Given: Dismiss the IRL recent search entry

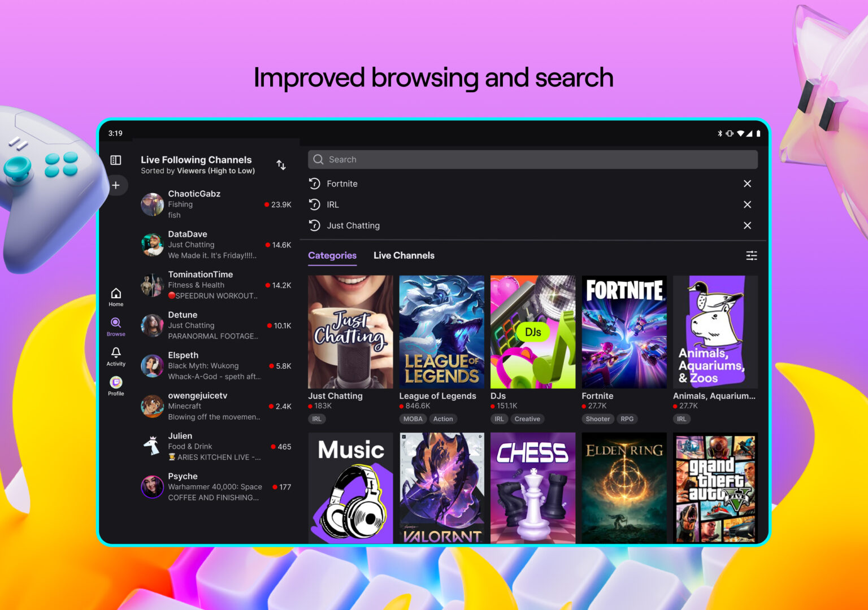Looking at the screenshot, I should [747, 204].
